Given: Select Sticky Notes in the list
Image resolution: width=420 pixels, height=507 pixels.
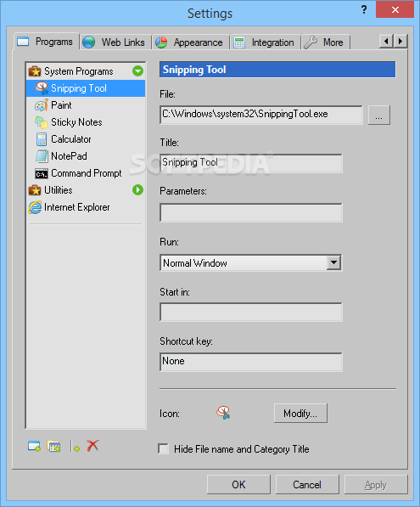Looking at the screenshot, I should 86,122.
